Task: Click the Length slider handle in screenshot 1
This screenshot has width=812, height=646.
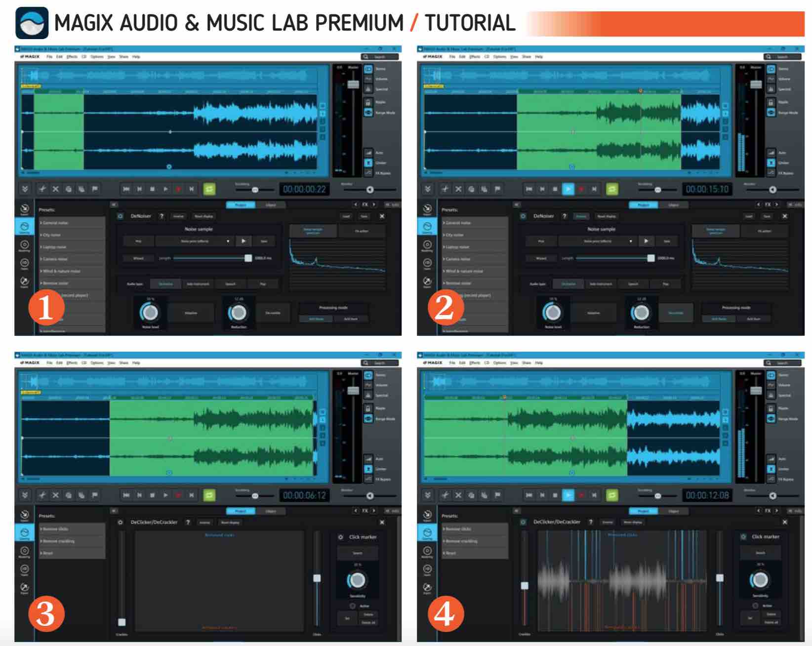Action: pos(248,258)
